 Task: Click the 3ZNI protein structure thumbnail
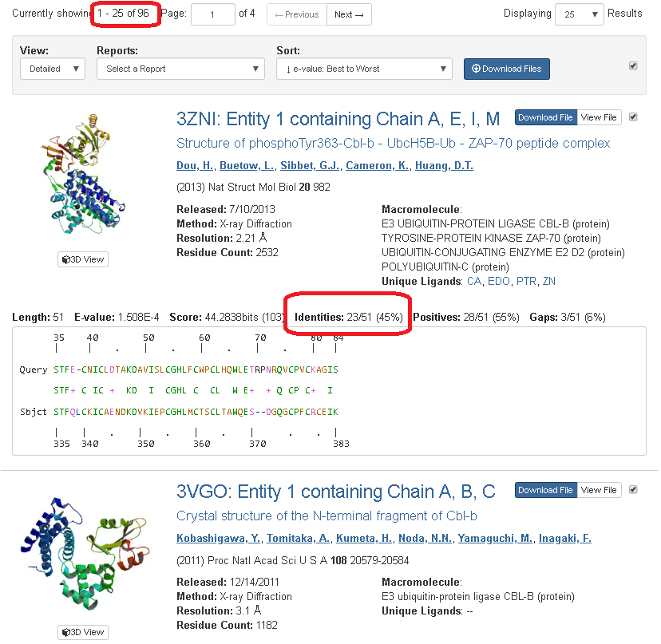pyautogui.click(x=84, y=174)
